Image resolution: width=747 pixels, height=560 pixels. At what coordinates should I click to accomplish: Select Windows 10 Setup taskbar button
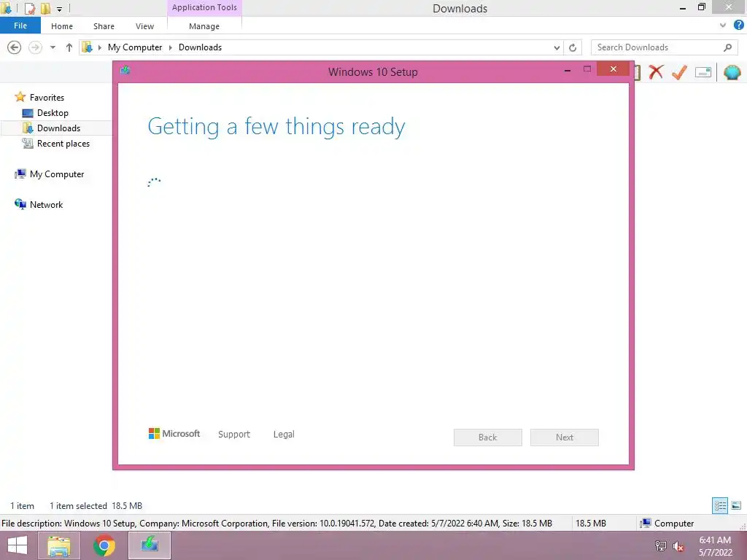(149, 545)
